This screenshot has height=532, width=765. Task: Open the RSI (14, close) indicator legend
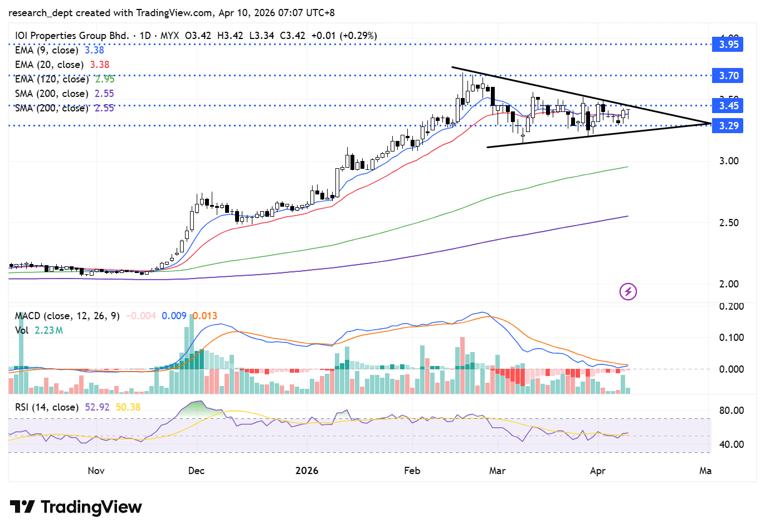(x=47, y=407)
